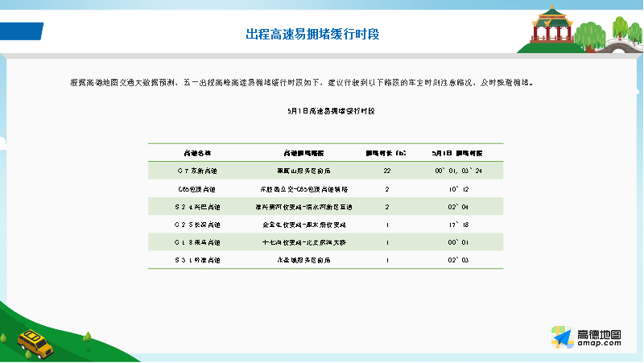The image size is (644, 363).
Task: Click the Amap paper-plane logo icon
Action: coord(560,338)
